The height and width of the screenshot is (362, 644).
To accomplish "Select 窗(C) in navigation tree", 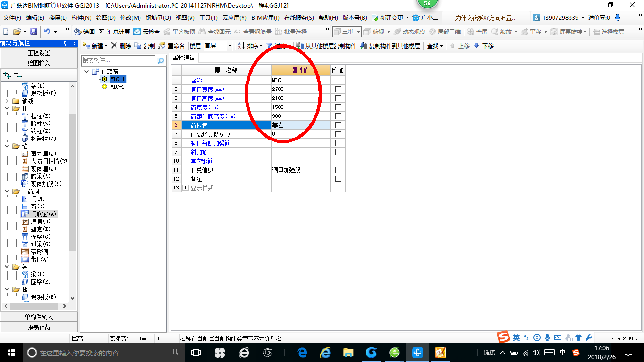I will point(38,206).
